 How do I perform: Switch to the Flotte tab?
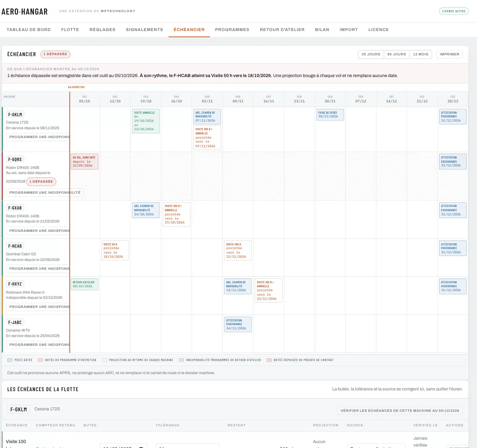(70, 30)
